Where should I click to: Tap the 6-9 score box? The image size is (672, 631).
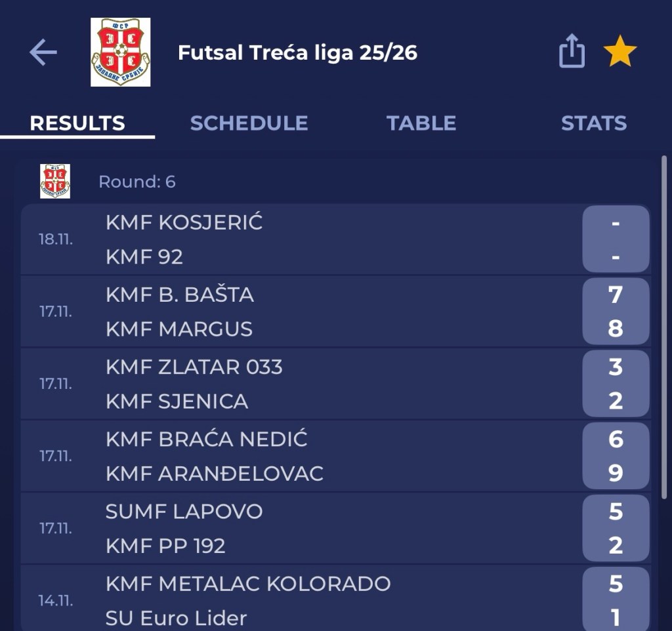coord(615,456)
